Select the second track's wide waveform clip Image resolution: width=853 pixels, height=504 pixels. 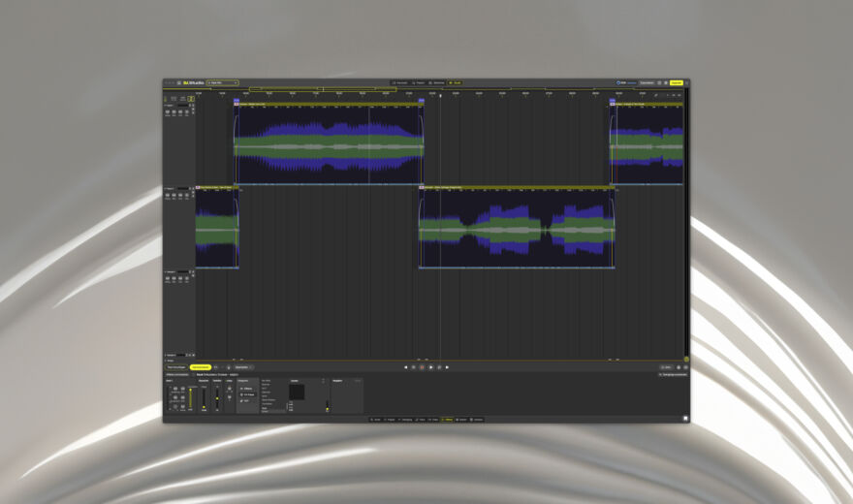tap(517, 227)
